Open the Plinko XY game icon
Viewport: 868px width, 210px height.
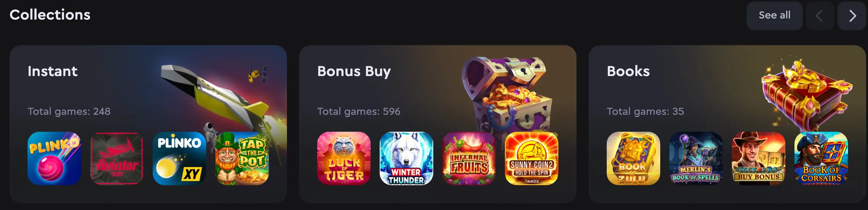tap(179, 158)
